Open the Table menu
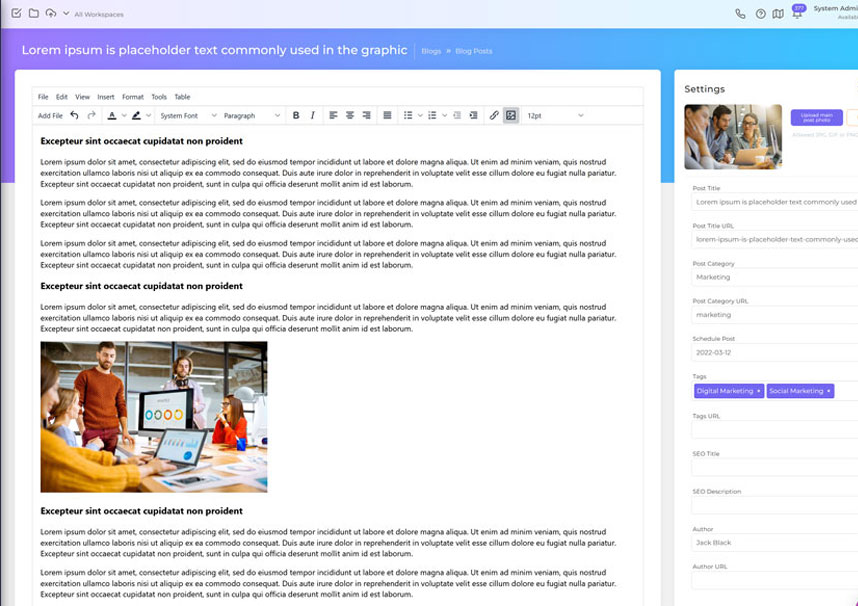 pos(182,97)
